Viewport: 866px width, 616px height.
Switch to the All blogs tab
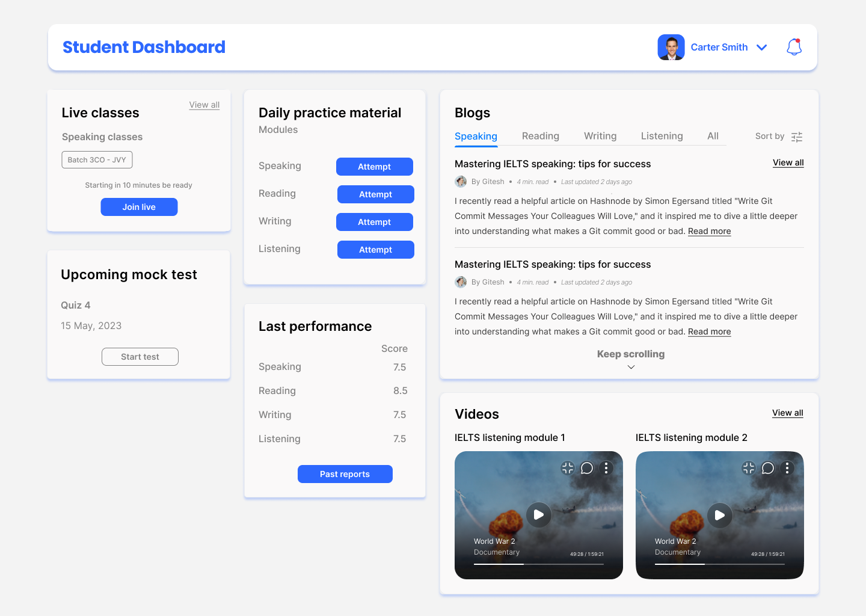(713, 136)
